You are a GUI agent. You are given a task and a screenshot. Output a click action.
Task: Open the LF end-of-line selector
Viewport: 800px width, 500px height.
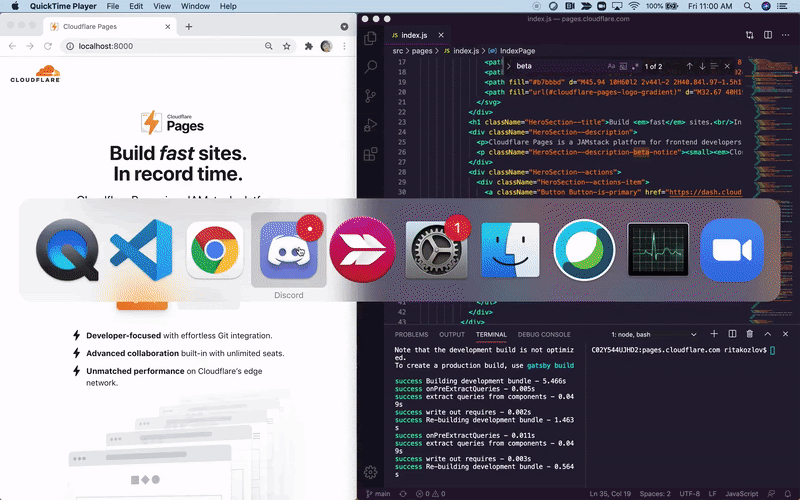[712, 493]
